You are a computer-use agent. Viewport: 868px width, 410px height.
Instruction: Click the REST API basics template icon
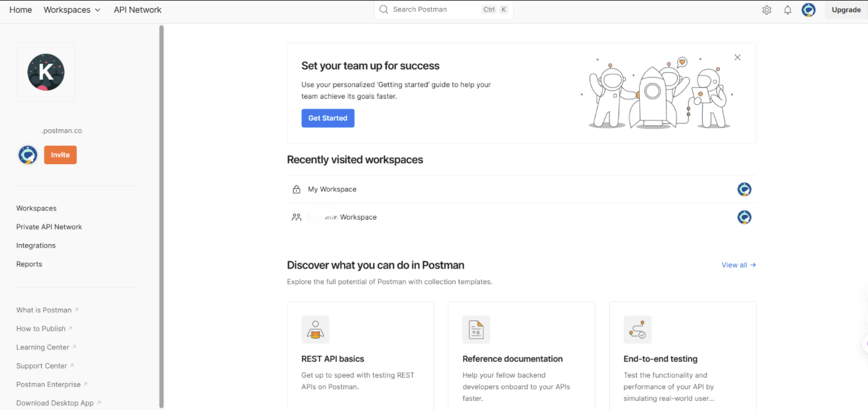coord(315,329)
